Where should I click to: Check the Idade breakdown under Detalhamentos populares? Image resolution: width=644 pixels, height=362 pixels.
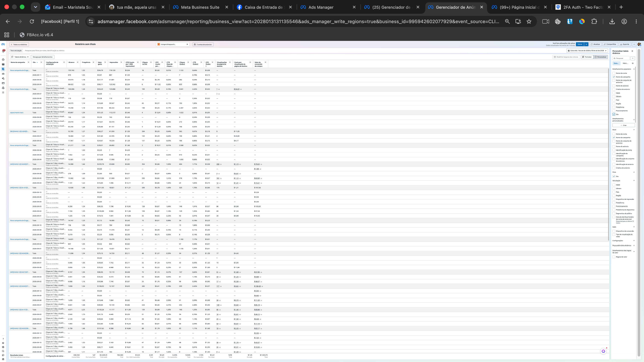point(614,93)
